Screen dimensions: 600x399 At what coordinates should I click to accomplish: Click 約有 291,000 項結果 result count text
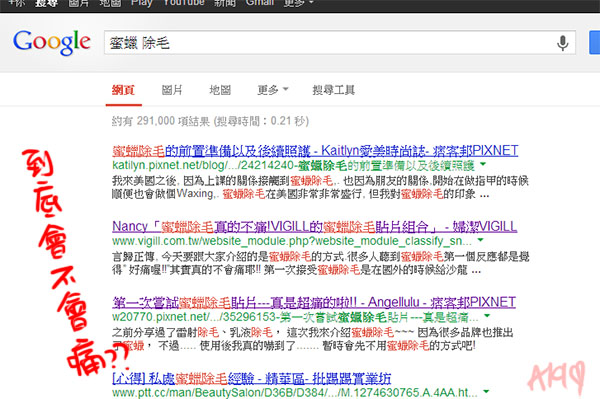(x=210, y=121)
